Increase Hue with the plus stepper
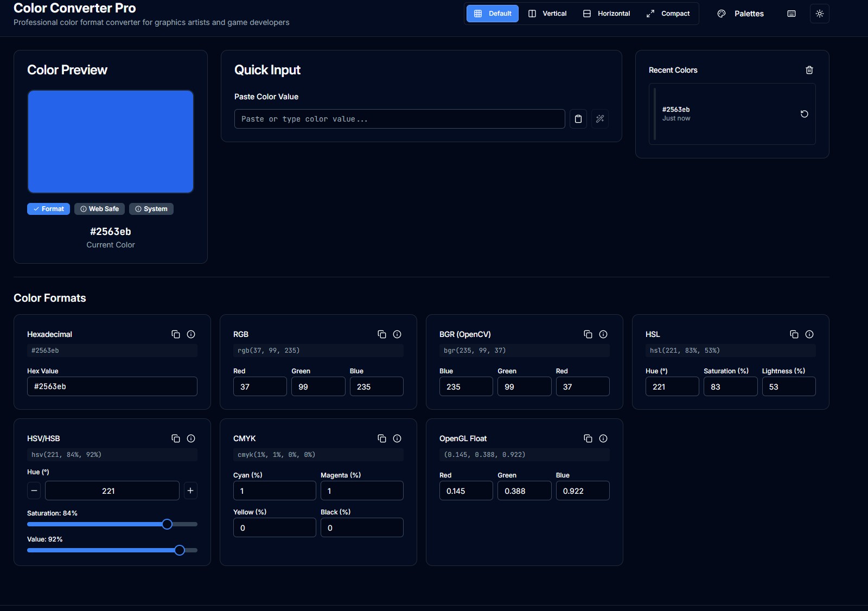Screen dimensions: 868x611 coord(190,491)
